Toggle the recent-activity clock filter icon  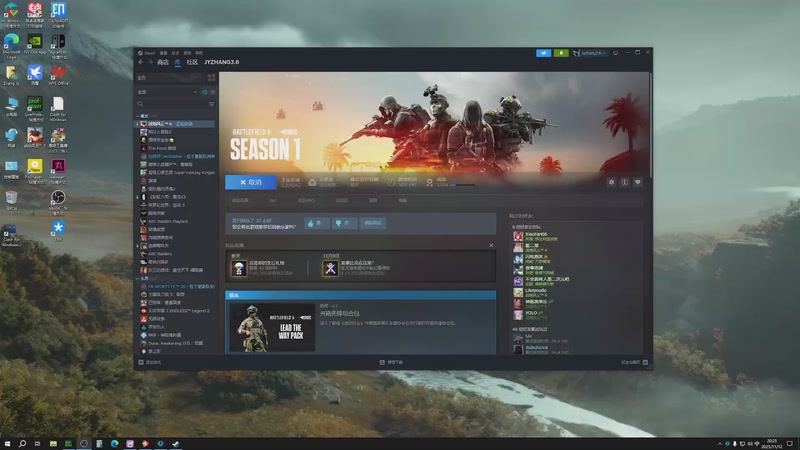[x=205, y=92]
